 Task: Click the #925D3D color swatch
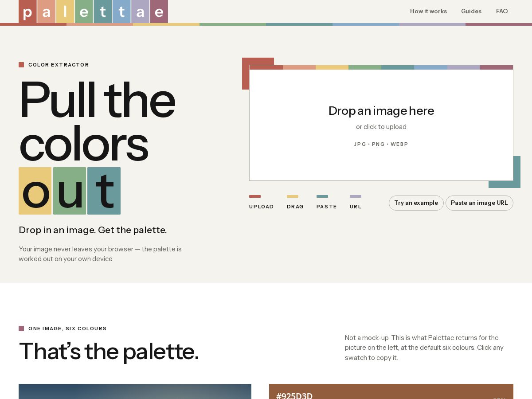(391, 392)
